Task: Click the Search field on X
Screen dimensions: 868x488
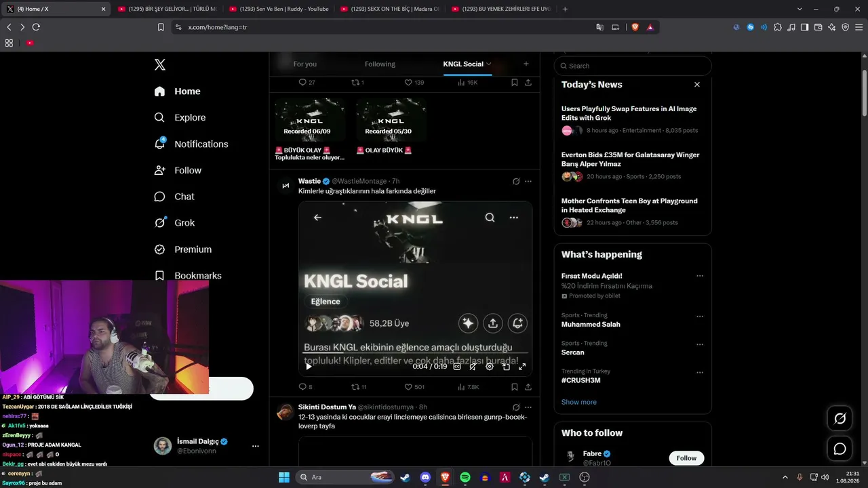Action: [x=633, y=66]
